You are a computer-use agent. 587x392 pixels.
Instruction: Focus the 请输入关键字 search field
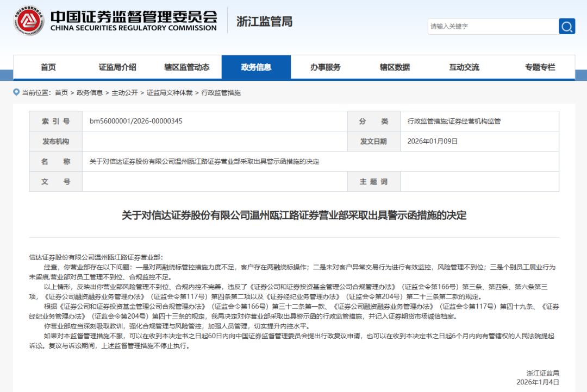(493, 26)
